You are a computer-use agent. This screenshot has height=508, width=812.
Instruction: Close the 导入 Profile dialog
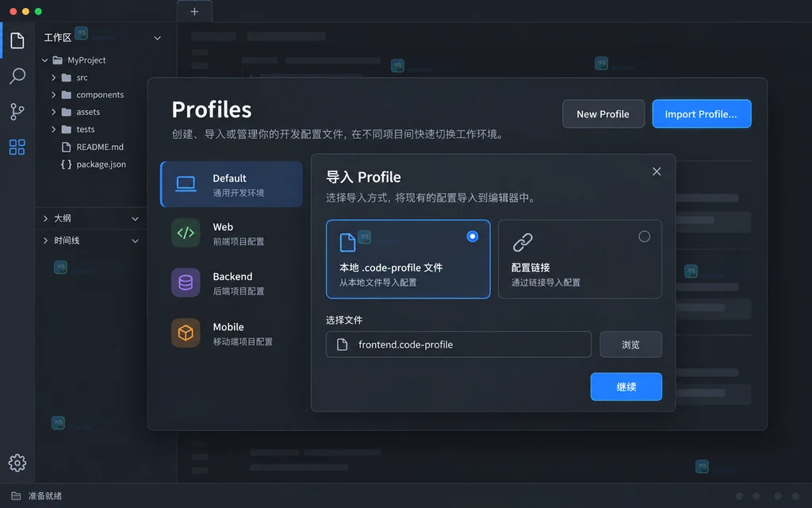[657, 171]
